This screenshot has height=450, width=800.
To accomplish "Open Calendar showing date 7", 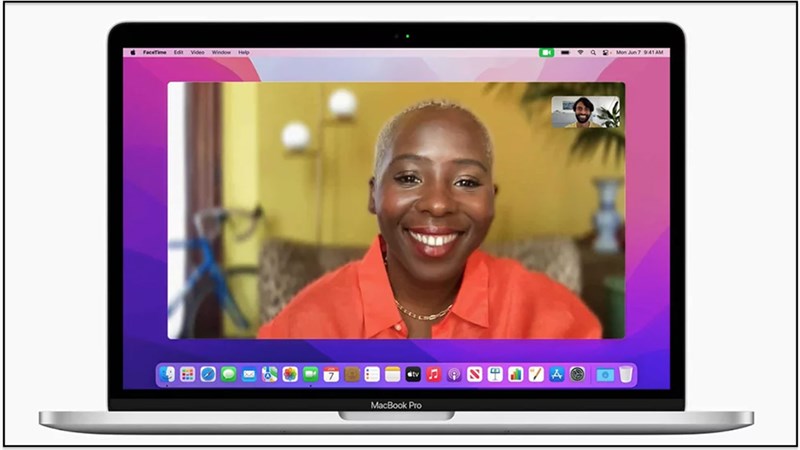I will [331, 374].
